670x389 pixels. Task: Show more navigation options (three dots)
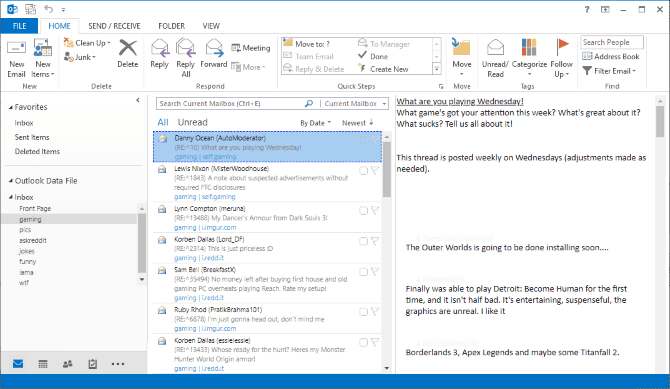pos(118,364)
